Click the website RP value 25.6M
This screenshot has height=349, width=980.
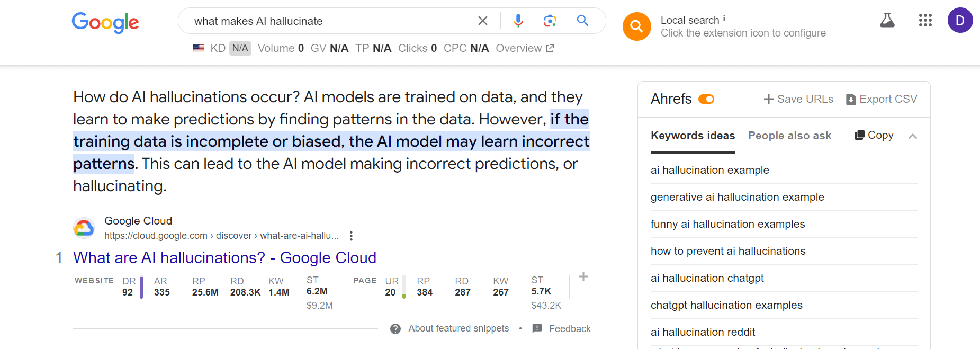pyautogui.click(x=205, y=292)
